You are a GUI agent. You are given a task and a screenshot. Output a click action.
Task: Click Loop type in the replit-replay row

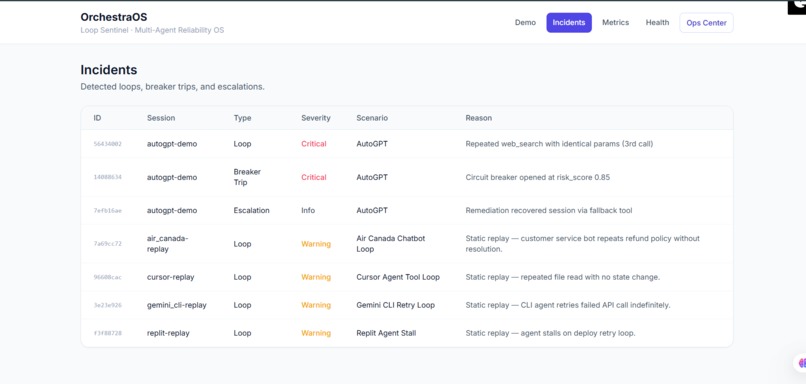242,333
